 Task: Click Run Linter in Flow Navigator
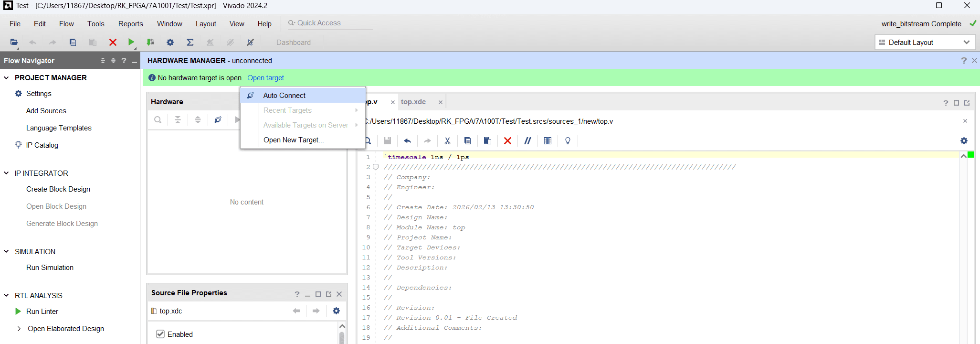(x=42, y=312)
